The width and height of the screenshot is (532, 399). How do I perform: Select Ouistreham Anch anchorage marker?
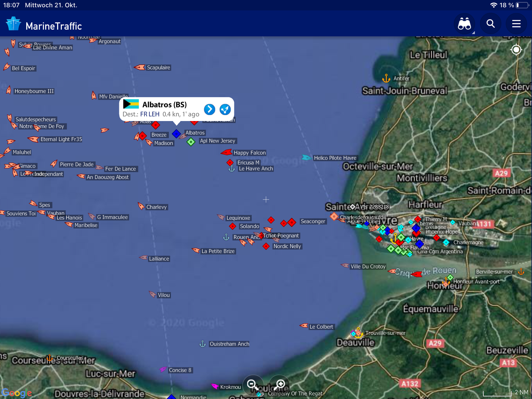pyautogui.click(x=202, y=344)
